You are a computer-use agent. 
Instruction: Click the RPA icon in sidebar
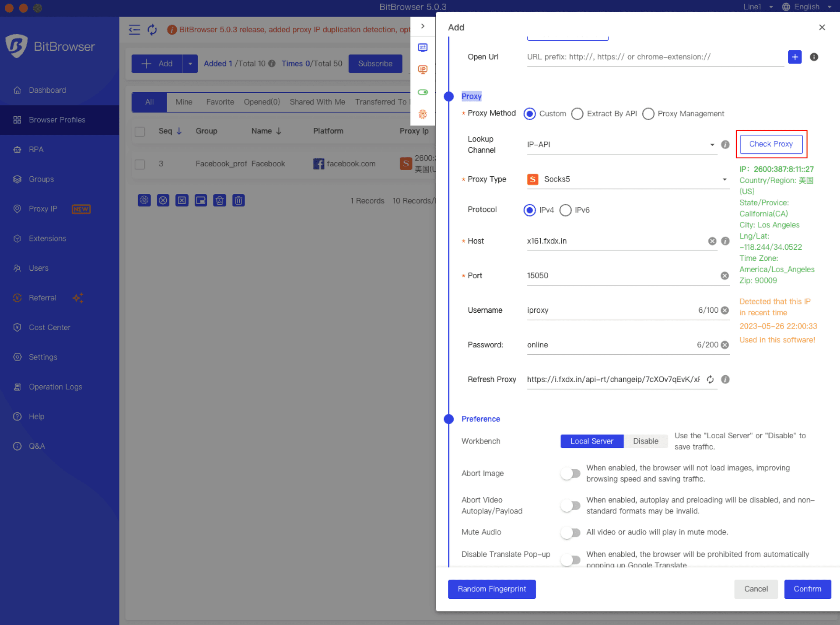point(18,150)
